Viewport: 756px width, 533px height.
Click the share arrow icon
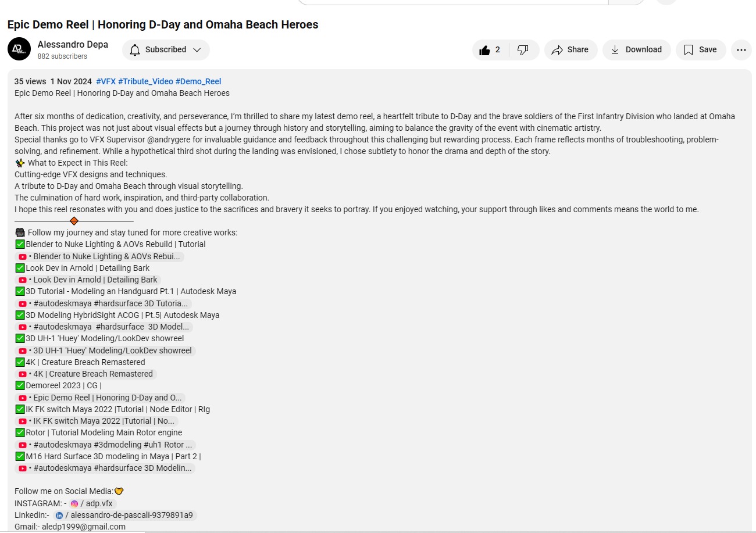click(557, 50)
